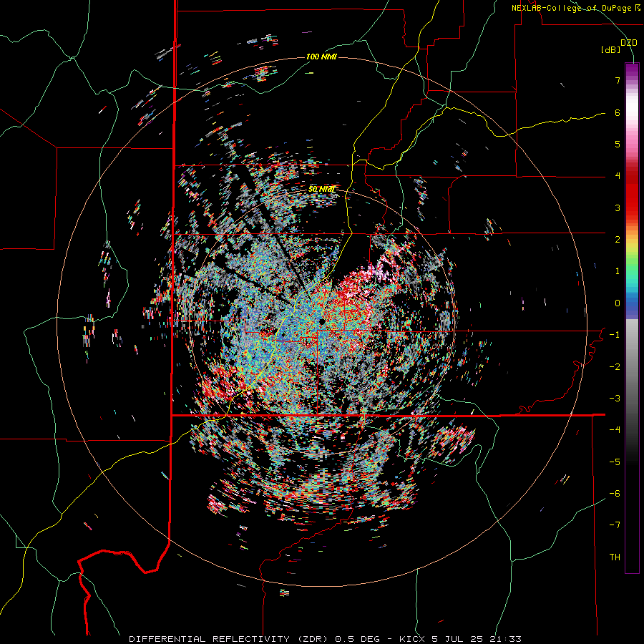This screenshot has width=644, height=644.
Task: Click the 1 dB scale value
Action: coord(618,271)
